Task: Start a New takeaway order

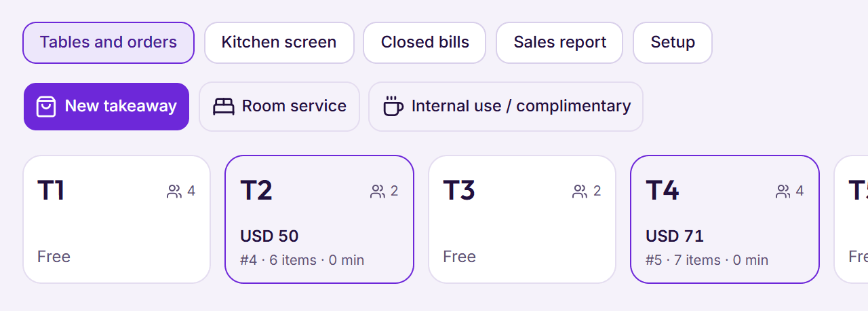Action: coord(106,107)
